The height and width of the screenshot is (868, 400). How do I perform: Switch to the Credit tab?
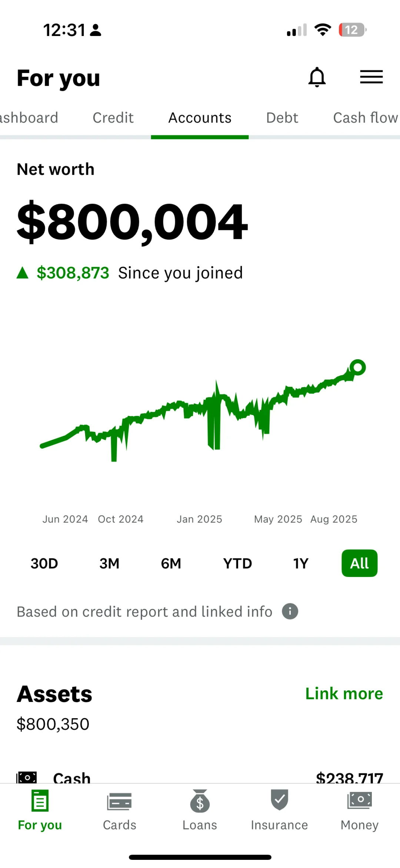[113, 118]
